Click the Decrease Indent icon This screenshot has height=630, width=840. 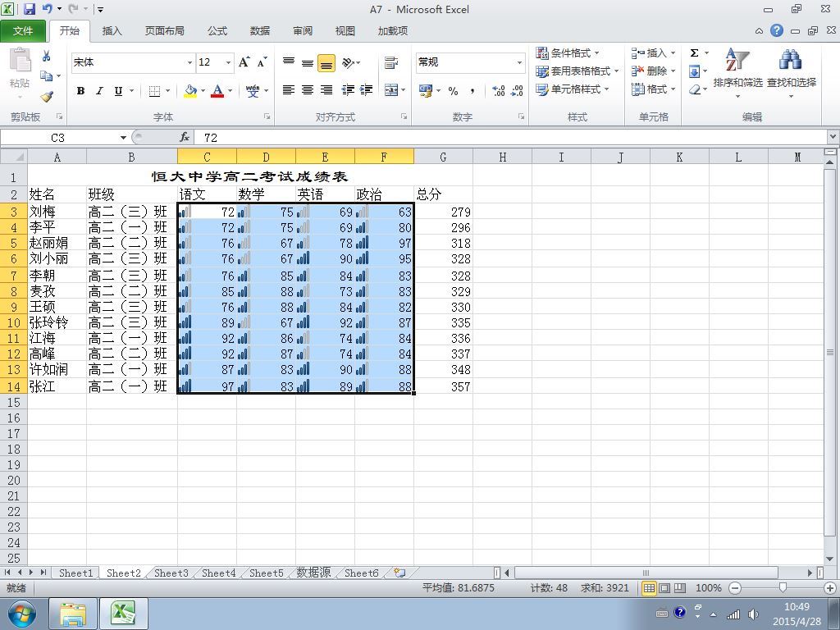pos(348,90)
